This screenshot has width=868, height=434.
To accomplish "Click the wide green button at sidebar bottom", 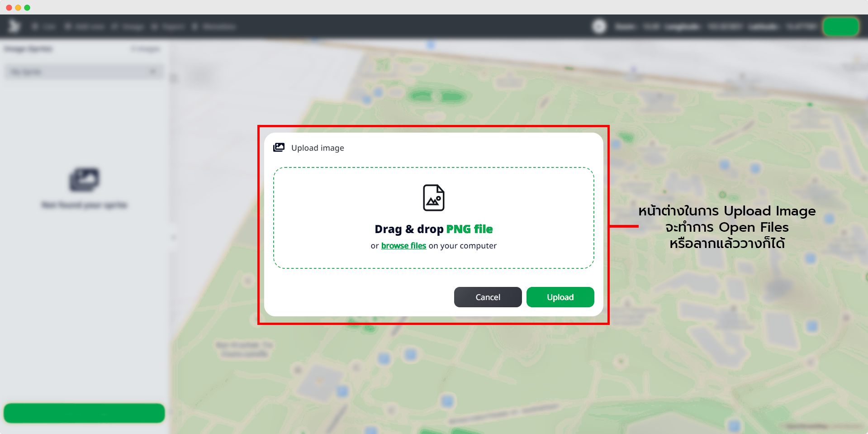I will pyautogui.click(x=84, y=413).
